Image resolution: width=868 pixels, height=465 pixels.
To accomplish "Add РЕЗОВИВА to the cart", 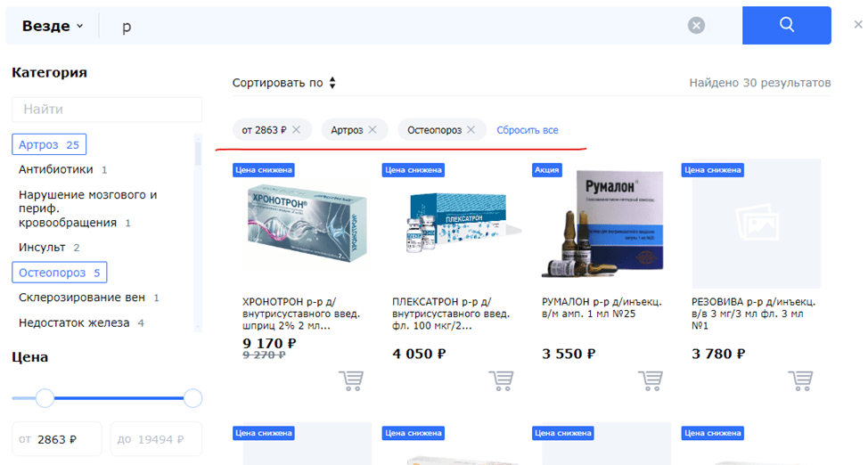I will (800, 381).
